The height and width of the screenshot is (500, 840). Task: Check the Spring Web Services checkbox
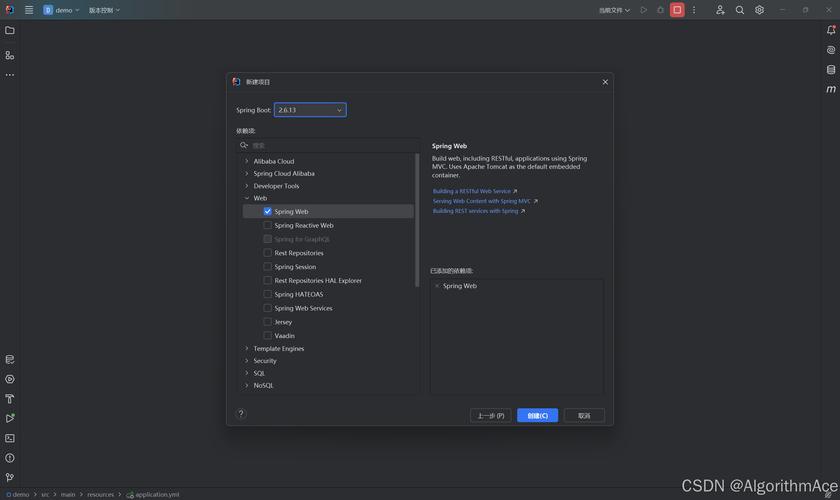267,308
